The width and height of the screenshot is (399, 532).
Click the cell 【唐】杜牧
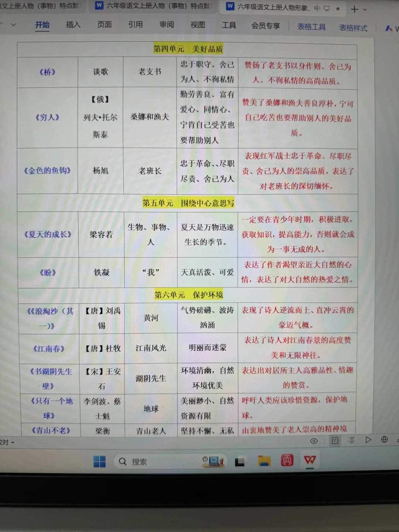click(x=102, y=348)
